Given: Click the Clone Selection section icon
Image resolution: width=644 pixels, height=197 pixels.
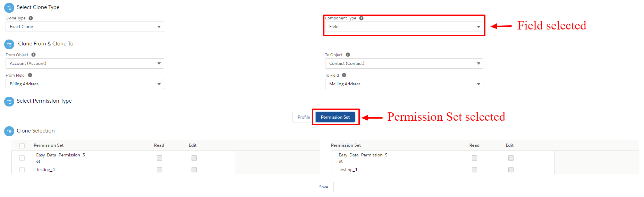Looking at the screenshot, I should pos(9,131).
